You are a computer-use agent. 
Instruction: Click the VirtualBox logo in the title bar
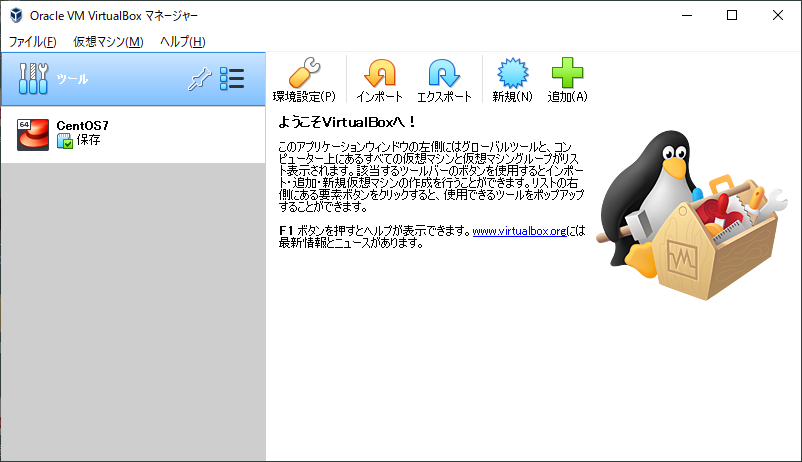click(x=16, y=15)
